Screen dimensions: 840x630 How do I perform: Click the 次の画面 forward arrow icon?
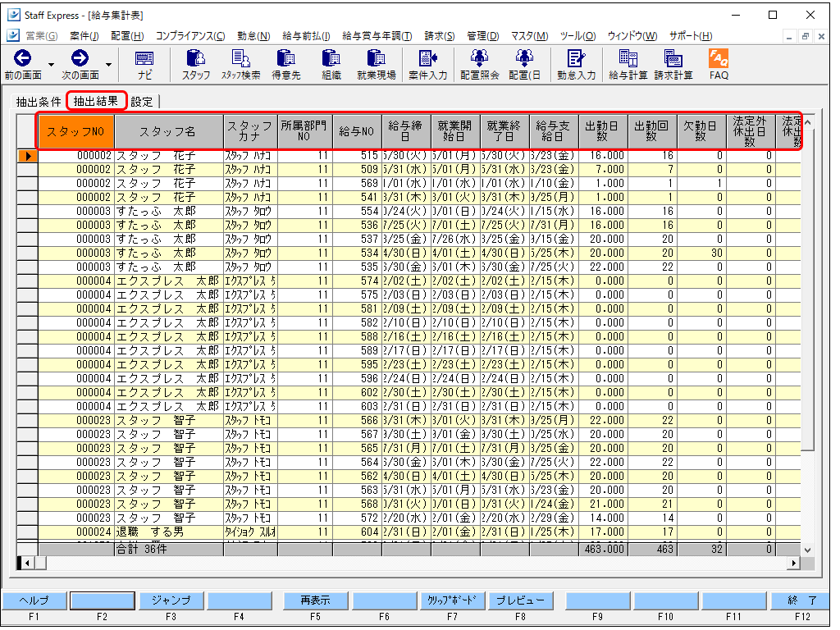(x=80, y=58)
